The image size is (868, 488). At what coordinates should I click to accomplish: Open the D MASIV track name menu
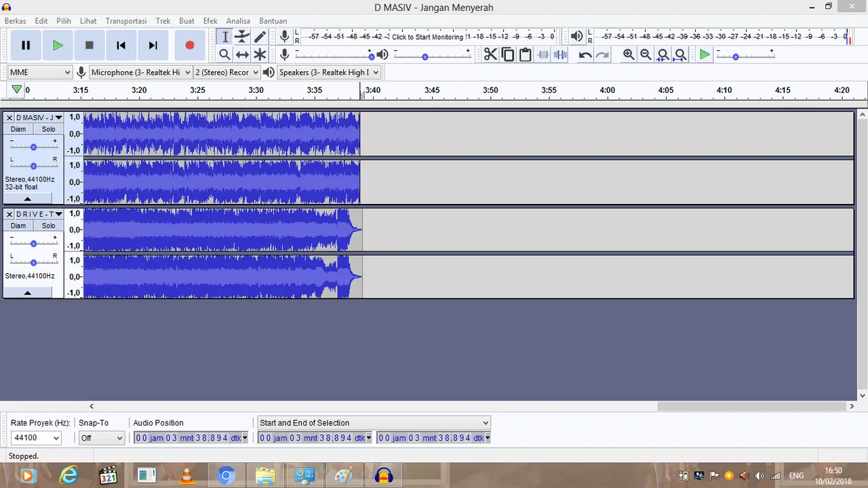[39, 118]
